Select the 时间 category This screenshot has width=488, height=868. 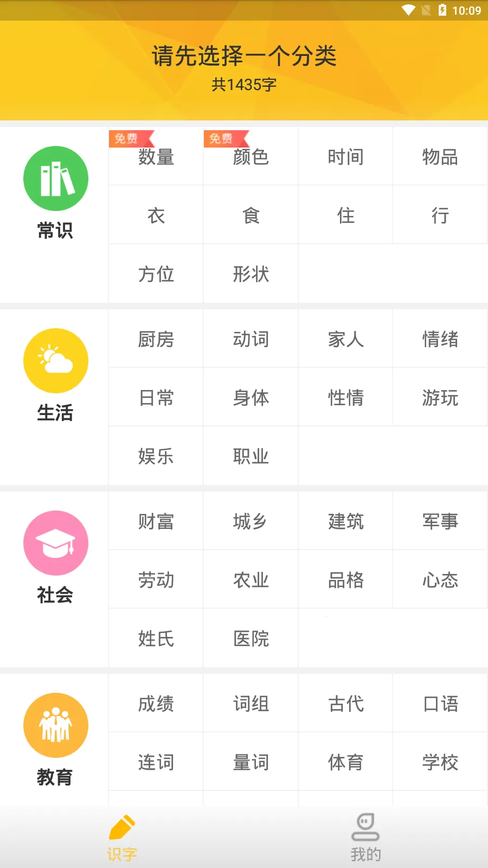click(x=345, y=157)
